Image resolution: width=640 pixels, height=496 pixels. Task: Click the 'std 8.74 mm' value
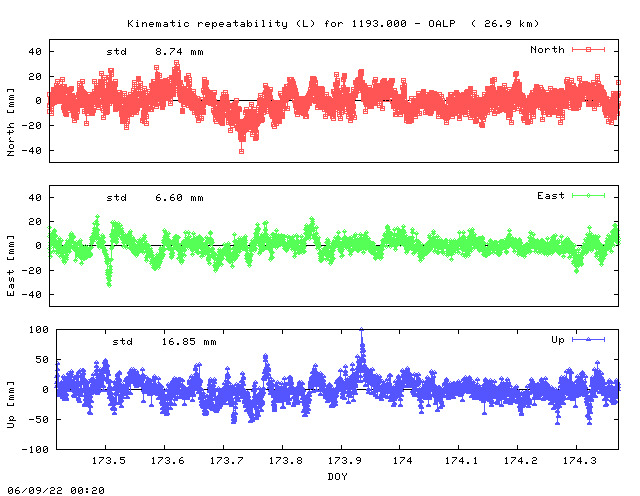coord(155,52)
